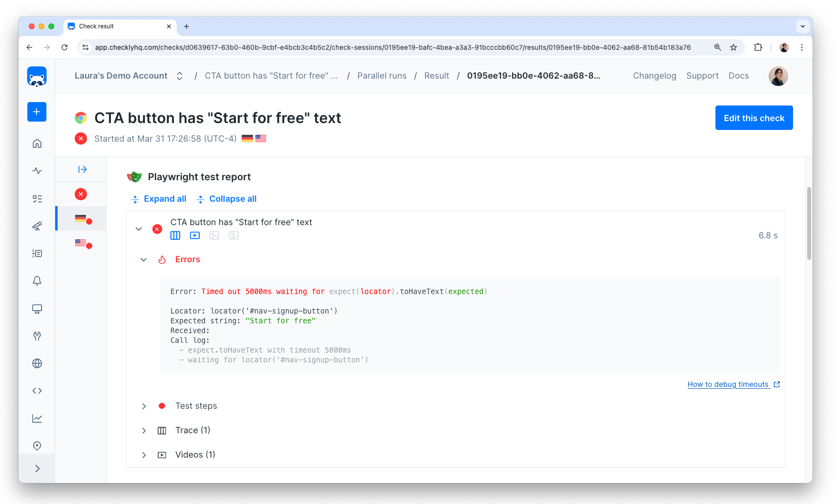Open the globe icon in sidebar
This screenshot has height=504, width=837.
(x=37, y=363)
